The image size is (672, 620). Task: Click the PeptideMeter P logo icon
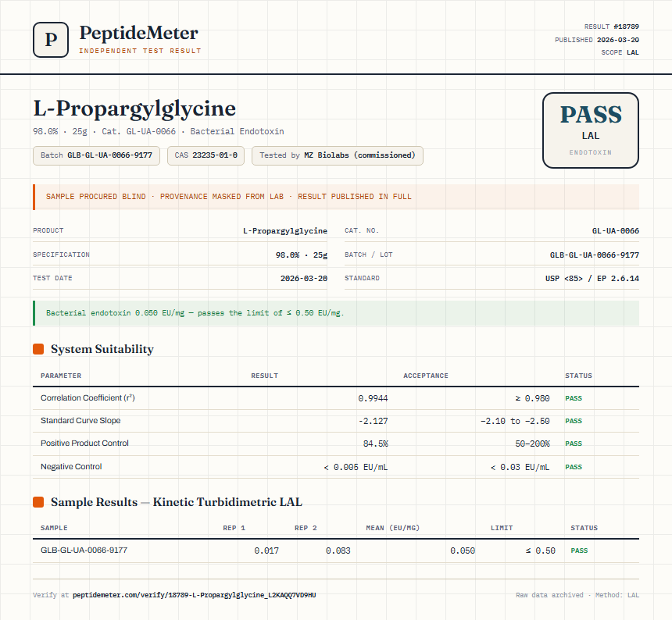pyautogui.click(x=51, y=40)
